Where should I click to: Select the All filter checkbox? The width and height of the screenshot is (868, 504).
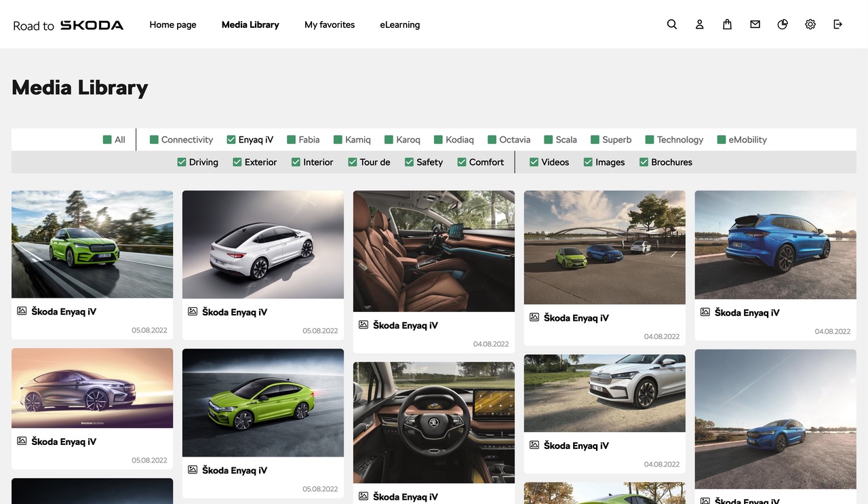tap(107, 140)
